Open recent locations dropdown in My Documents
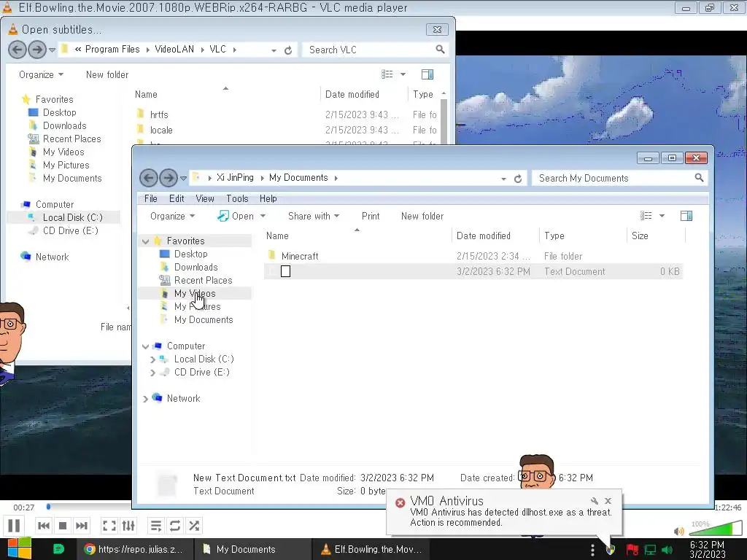 point(183,179)
